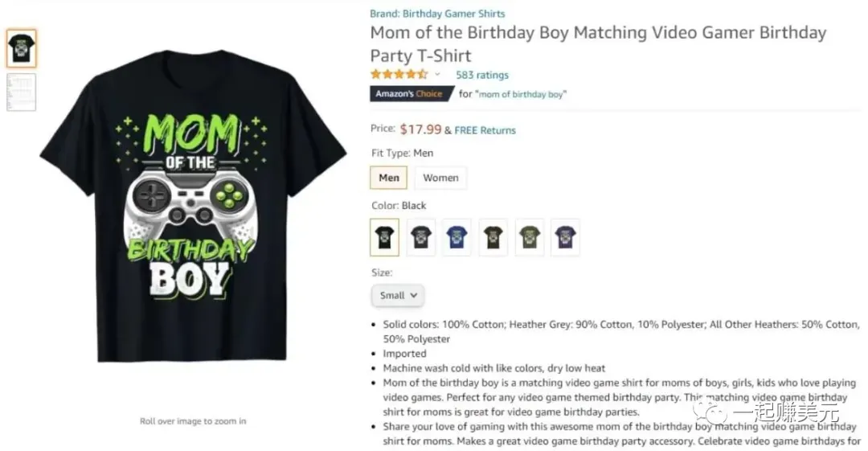Select the purple shirt swatch
868x451 pixels.
(x=565, y=237)
